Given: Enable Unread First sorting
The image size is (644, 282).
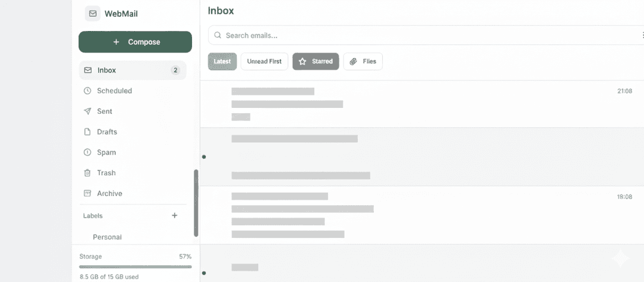Looking at the screenshot, I should [264, 61].
